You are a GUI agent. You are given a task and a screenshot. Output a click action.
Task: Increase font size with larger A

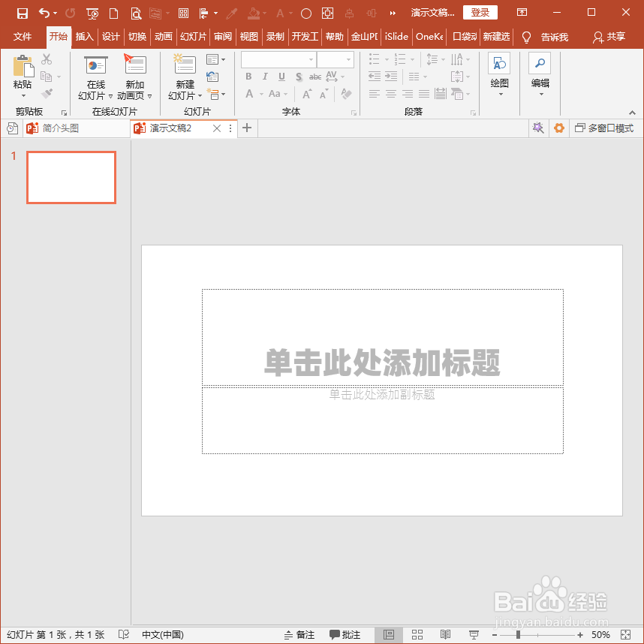click(307, 94)
